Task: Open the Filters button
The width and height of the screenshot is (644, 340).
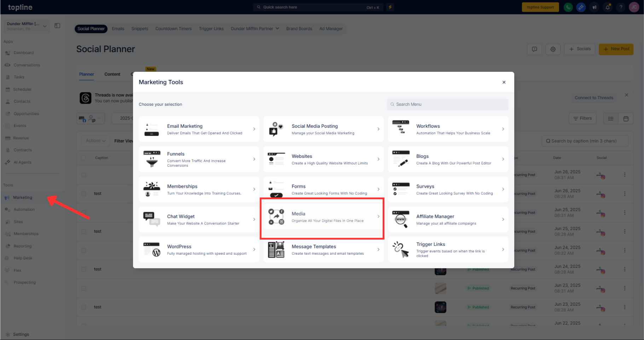Action: pyautogui.click(x=582, y=119)
